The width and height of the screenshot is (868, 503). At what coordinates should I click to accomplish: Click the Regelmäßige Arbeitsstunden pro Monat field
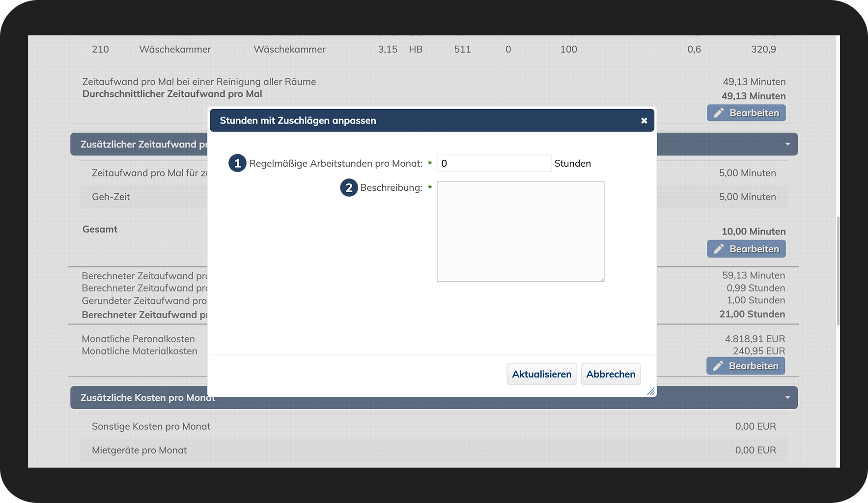pos(494,163)
